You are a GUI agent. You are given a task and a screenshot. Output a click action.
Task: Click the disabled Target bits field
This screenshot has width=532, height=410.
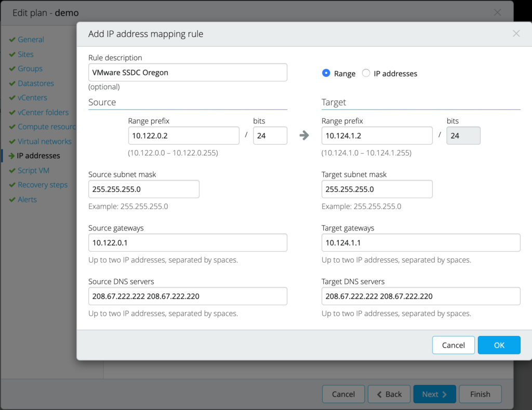[x=463, y=135]
